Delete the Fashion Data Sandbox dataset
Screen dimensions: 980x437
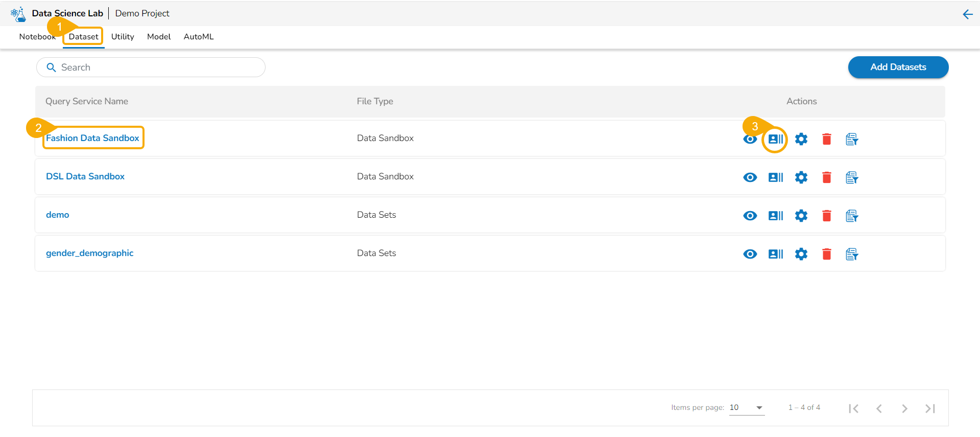826,139
